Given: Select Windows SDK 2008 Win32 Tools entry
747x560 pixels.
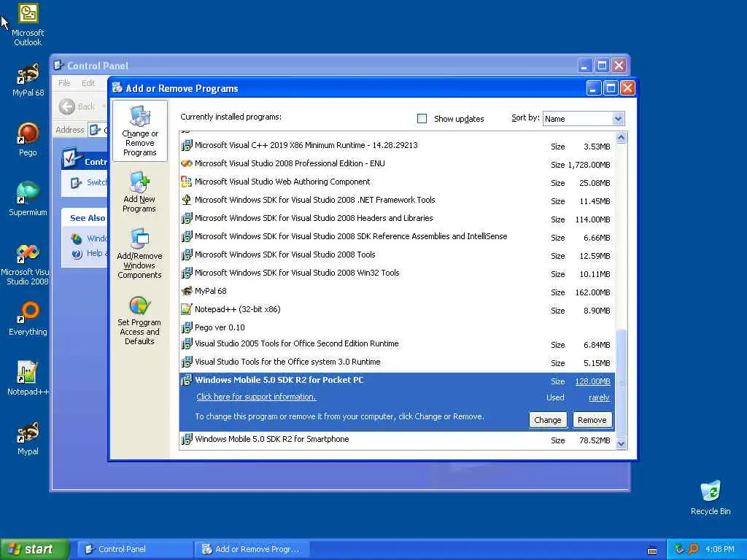Looking at the screenshot, I should 397,273.
